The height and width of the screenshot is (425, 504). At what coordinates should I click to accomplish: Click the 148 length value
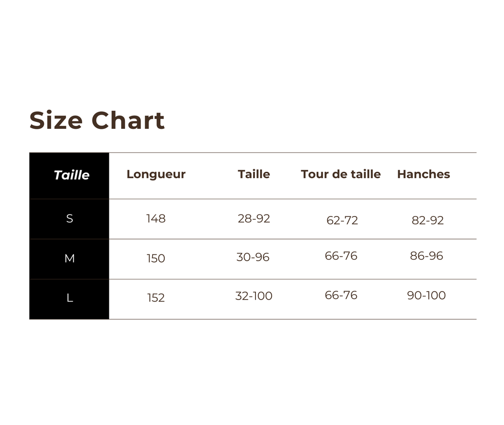coord(156,219)
